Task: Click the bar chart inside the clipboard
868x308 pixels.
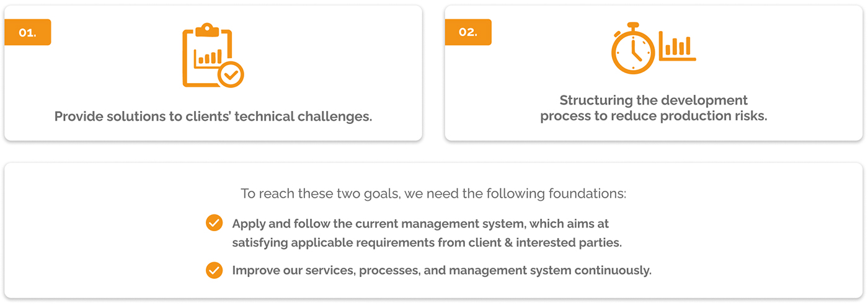Action: [x=208, y=58]
